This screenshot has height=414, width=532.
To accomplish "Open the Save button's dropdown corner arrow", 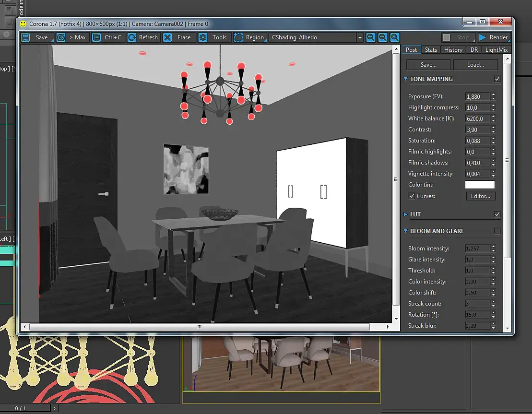I will tap(52, 41).
